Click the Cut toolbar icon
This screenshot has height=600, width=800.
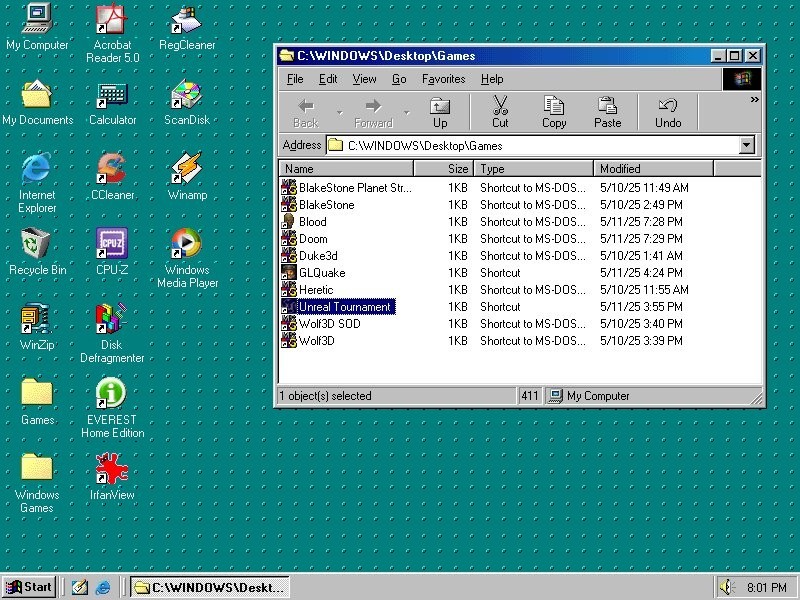(500, 111)
